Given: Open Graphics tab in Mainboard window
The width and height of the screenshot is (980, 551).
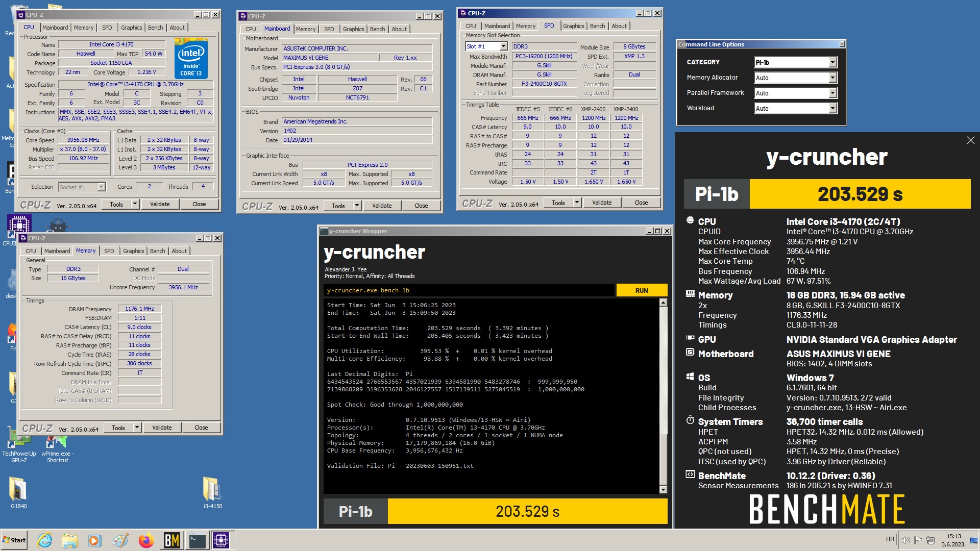Looking at the screenshot, I should [x=354, y=29].
